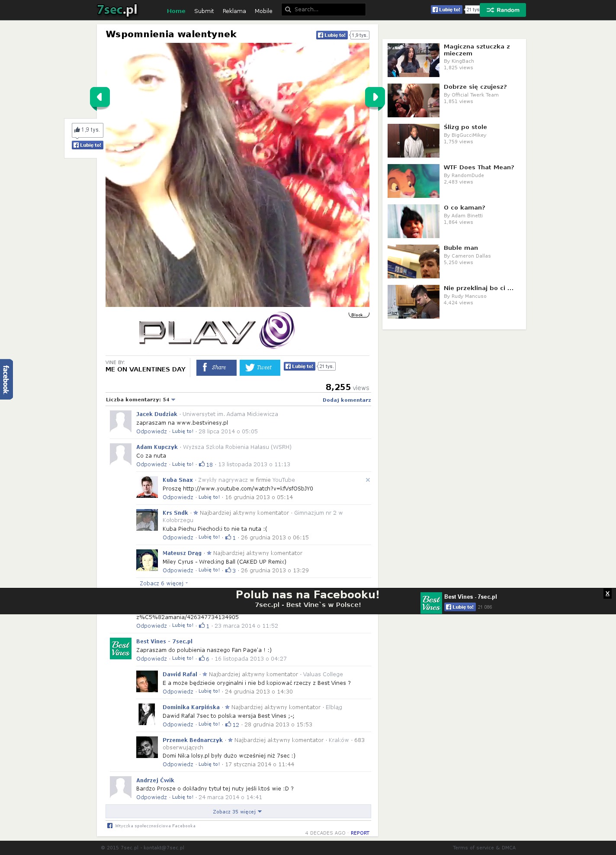The height and width of the screenshot is (855, 616).
Task: Dismiss Kuba Snax comment with X
Action: [x=368, y=480]
